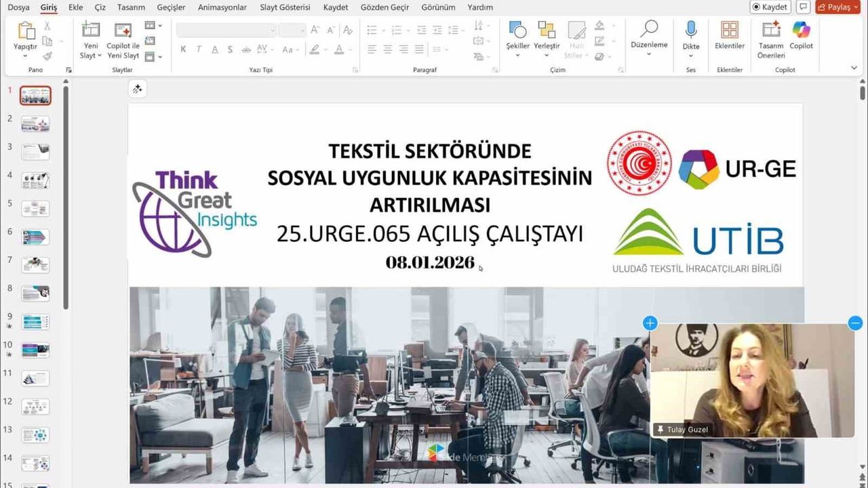This screenshot has width=868, height=488.
Task: Toggle bold with the K button
Action: tap(182, 49)
